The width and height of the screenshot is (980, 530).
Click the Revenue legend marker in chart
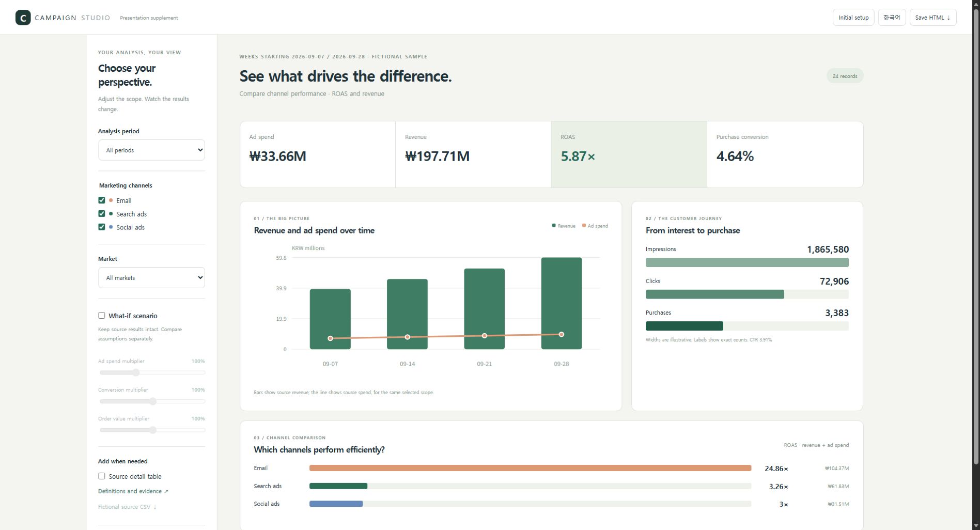(554, 226)
